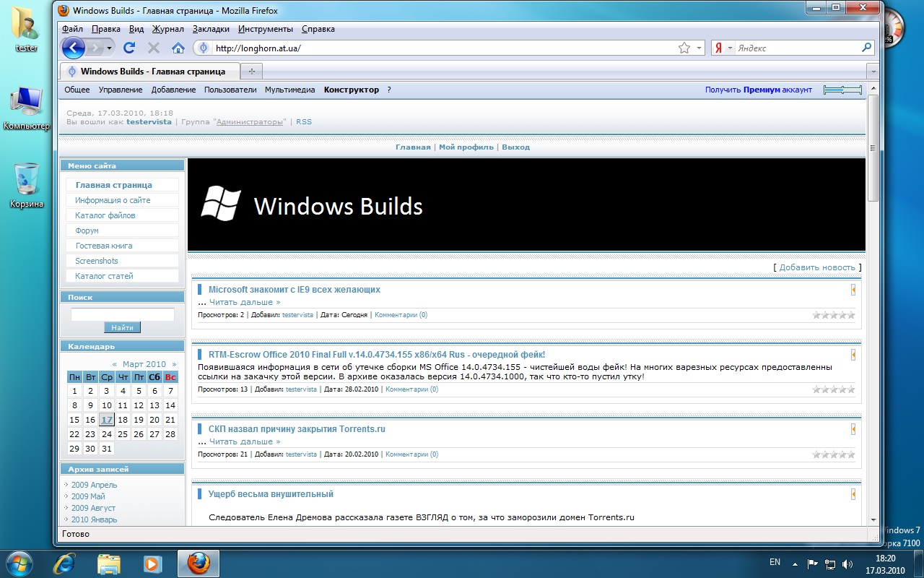Click the grayed stop loading X icon
Screen dimensions: 924x578
154,48
